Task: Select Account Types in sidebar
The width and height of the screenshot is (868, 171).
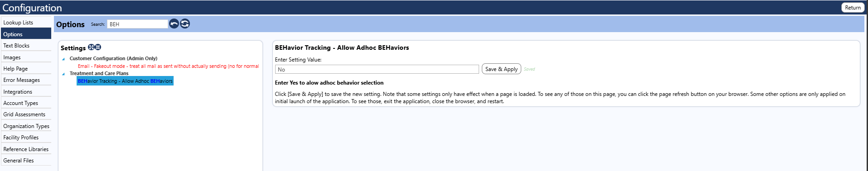Action: click(x=26, y=103)
